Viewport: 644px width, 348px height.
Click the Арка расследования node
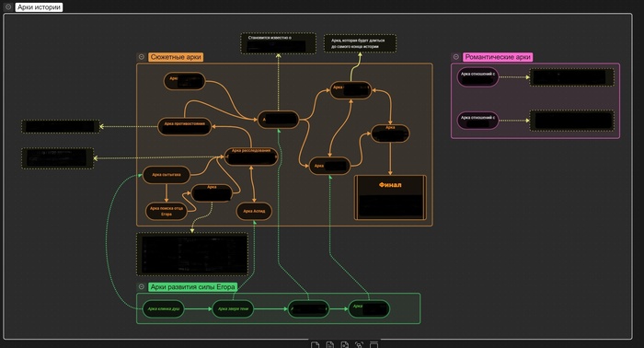[251, 157]
